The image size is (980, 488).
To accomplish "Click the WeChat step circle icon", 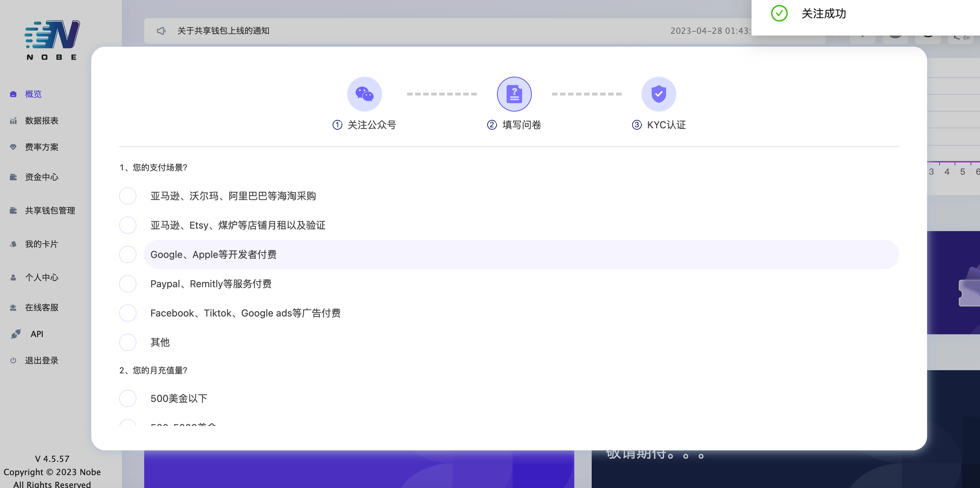I will 365,94.
